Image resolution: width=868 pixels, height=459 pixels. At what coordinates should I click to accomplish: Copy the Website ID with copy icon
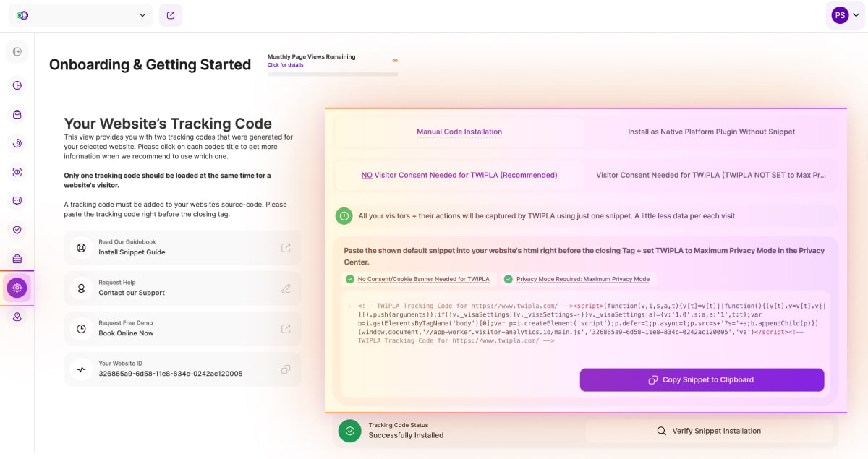pyautogui.click(x=286, y=369)
